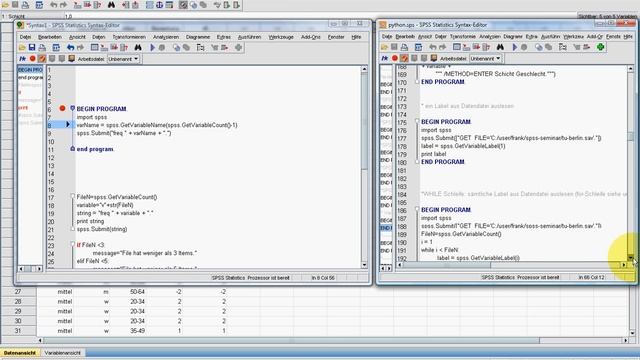Viewport: 640px width, 360px height.
Task: Save the Syntax1 document
Action: (32, 48)
